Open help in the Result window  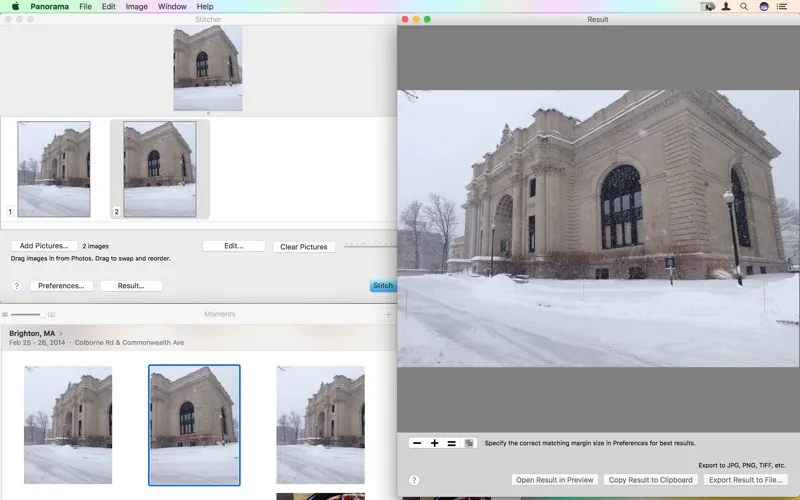[414, 480]
